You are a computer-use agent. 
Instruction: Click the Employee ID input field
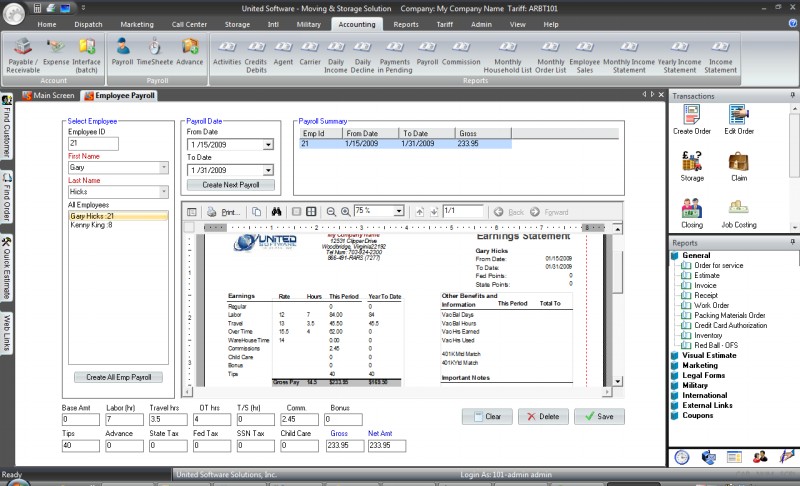pyautogui.click(x=93, y=143)
